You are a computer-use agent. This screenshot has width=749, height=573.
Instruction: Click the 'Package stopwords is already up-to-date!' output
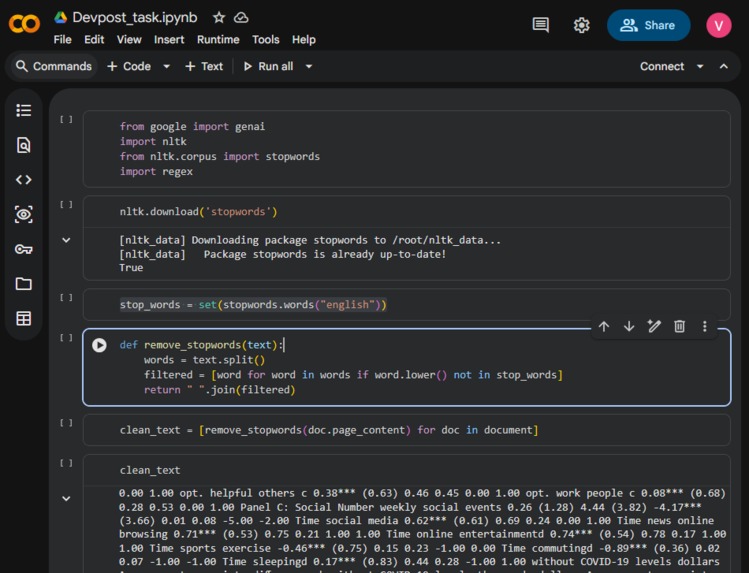[325, 254]
